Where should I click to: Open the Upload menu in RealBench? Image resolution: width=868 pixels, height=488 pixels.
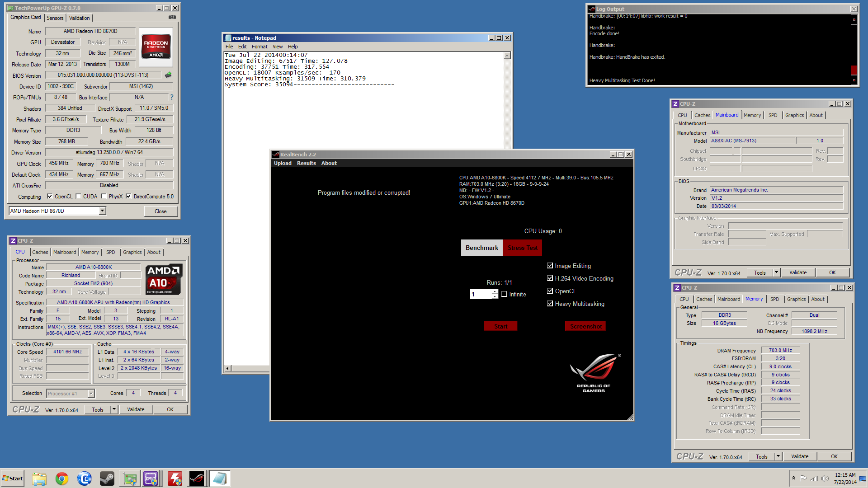point(283,163)
